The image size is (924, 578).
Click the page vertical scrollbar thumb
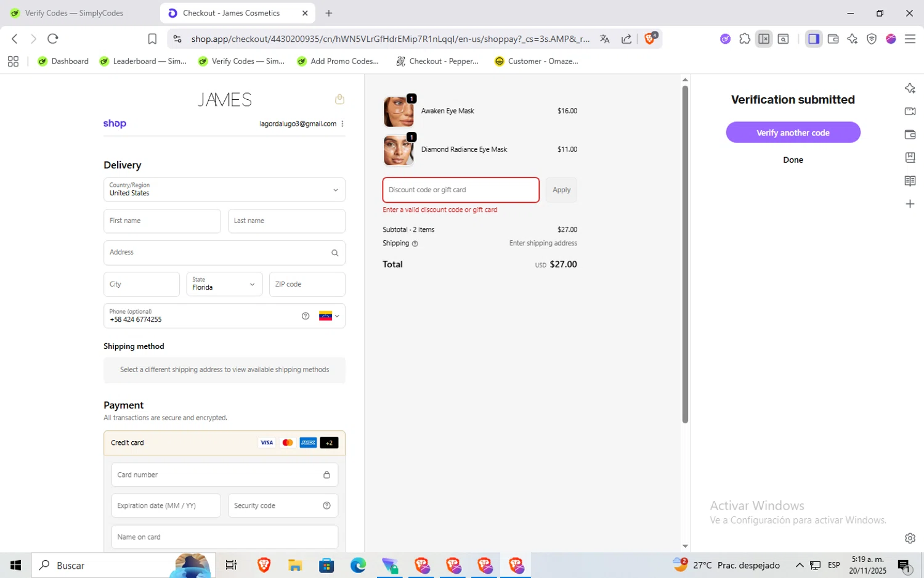coord(685,254)
